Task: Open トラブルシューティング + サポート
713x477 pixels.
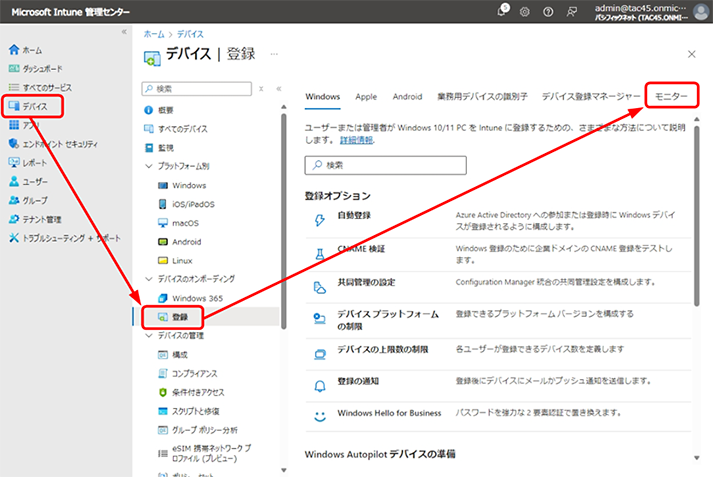Action: (x=65, y=238)
